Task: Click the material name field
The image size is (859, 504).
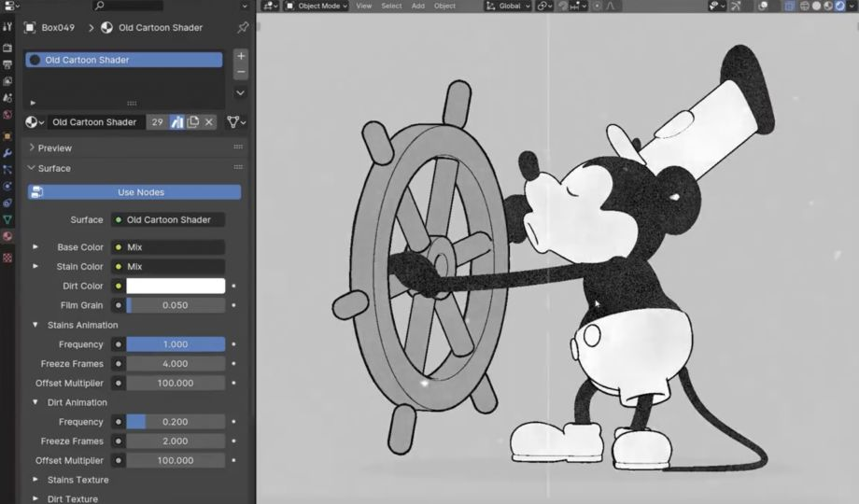Action: click(96, 122)
